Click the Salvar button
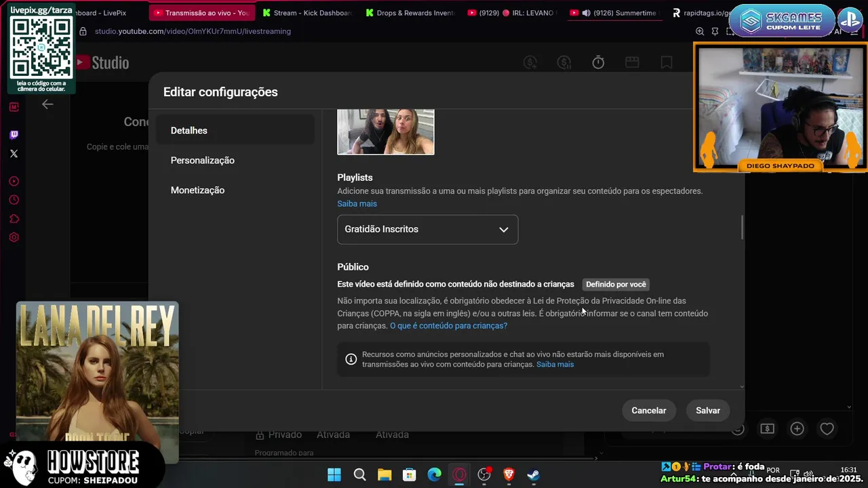This screenshot has width=868, height=488. click(708, 410)
